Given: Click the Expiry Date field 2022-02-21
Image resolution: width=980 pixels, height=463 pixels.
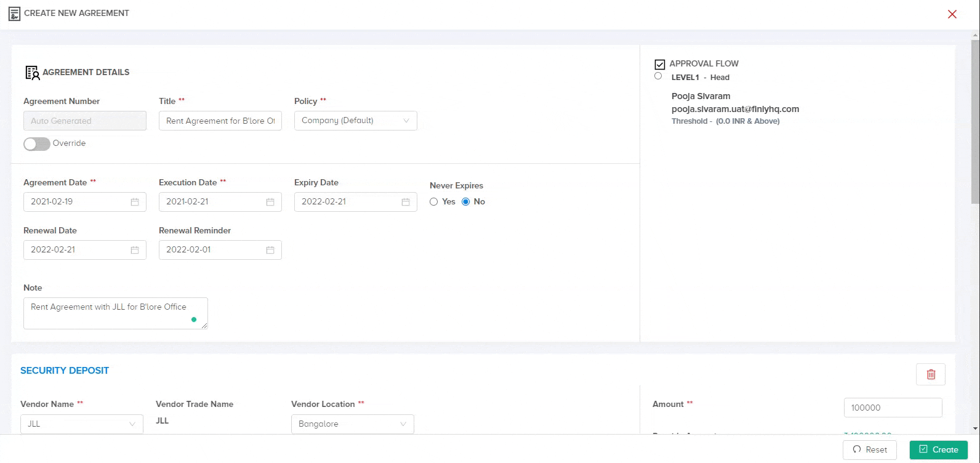Looking at the screenshot, I should 356,202.
